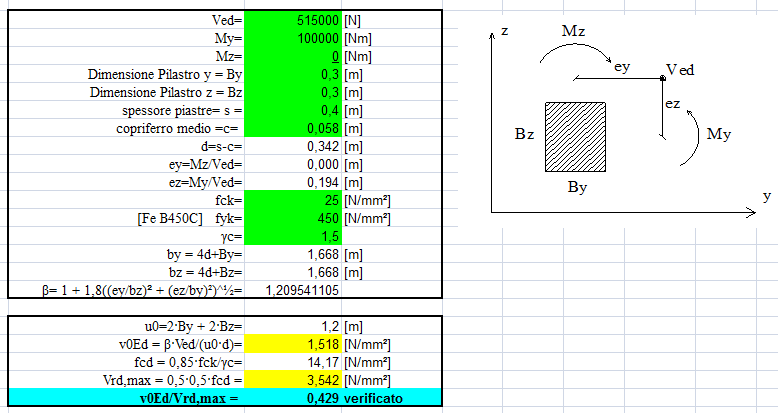Select the Mz value cell 0
This screenshot has width=778, height=413.
293,56
